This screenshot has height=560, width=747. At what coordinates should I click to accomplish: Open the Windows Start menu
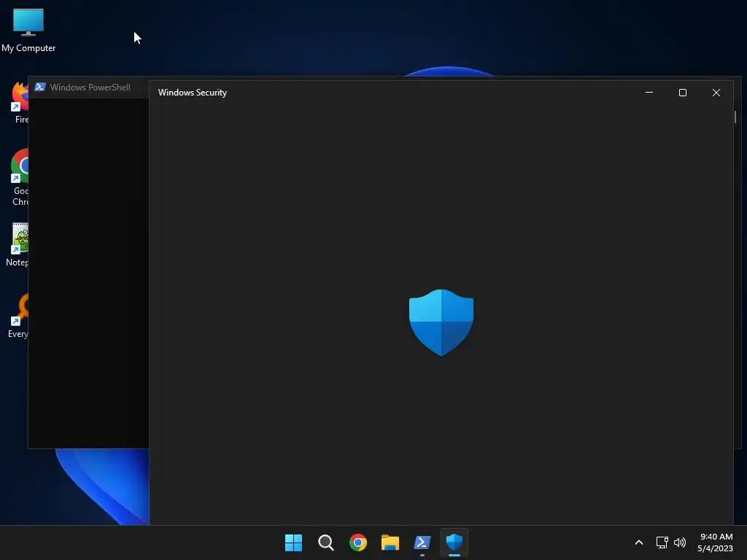click(x=293, y=542)
